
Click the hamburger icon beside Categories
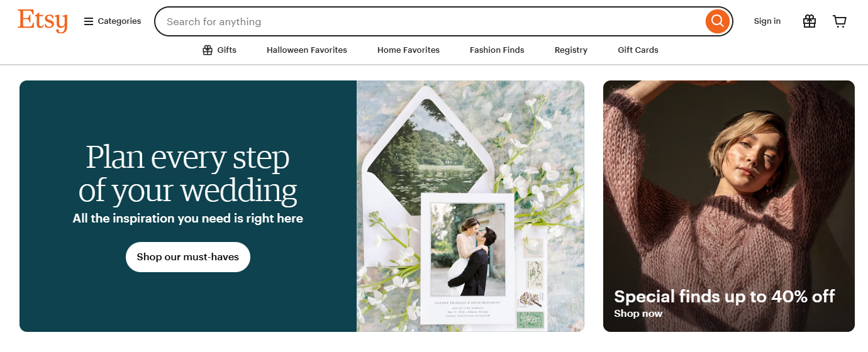tap(89, 21)
